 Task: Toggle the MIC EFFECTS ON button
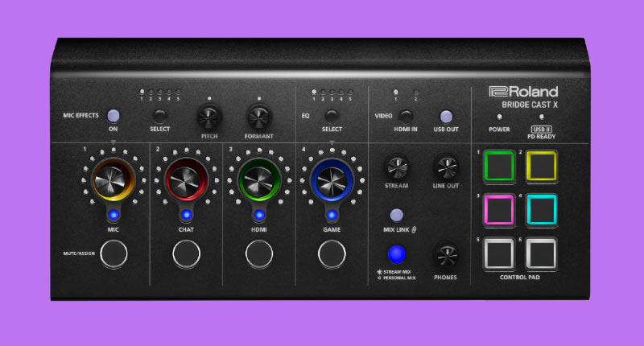[x=114, y=116]
